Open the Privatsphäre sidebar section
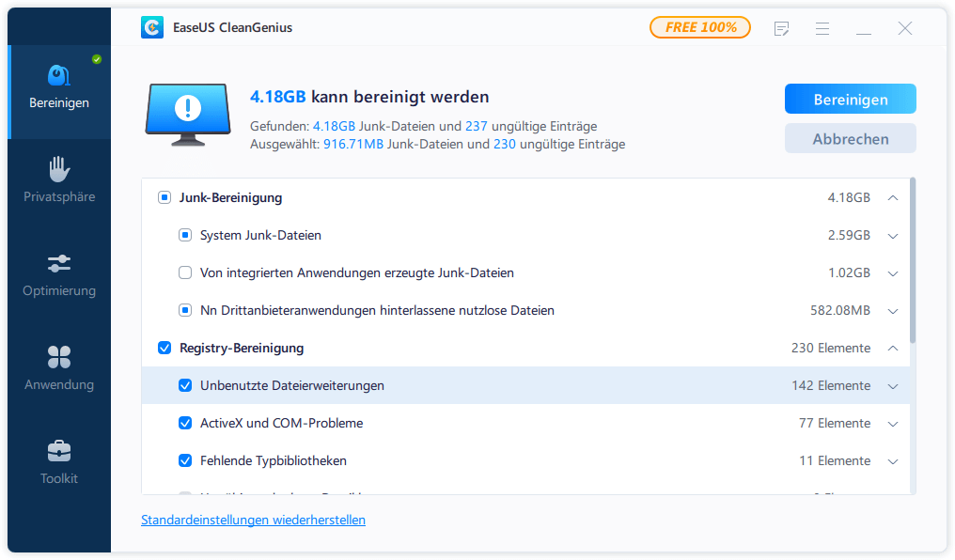 pyautogui.click(x=59, y=179)
